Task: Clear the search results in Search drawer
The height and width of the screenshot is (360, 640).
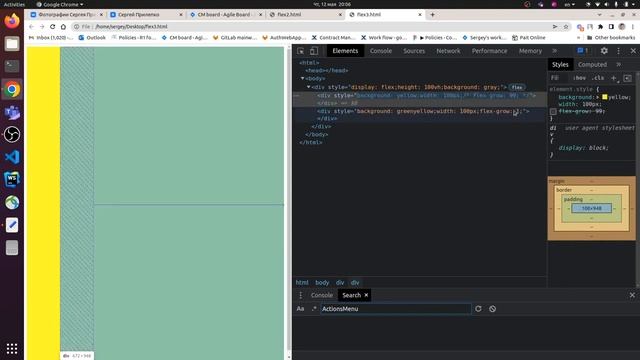Action: [x=493, y=309]
